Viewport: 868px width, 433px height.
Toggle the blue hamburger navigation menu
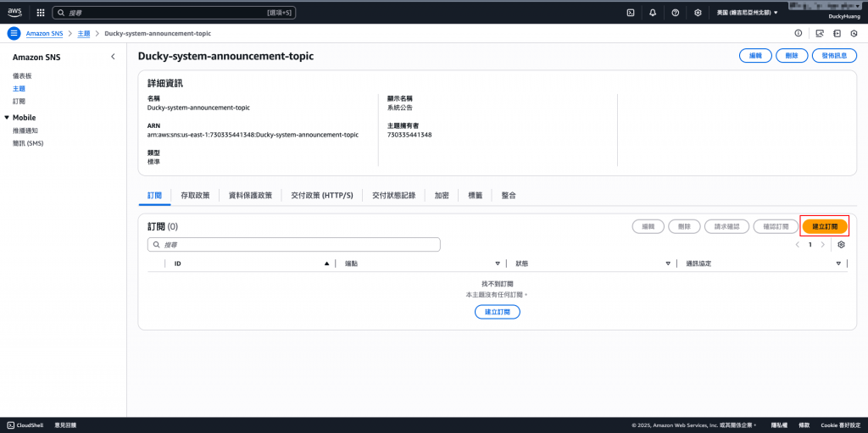coord(14,33)
